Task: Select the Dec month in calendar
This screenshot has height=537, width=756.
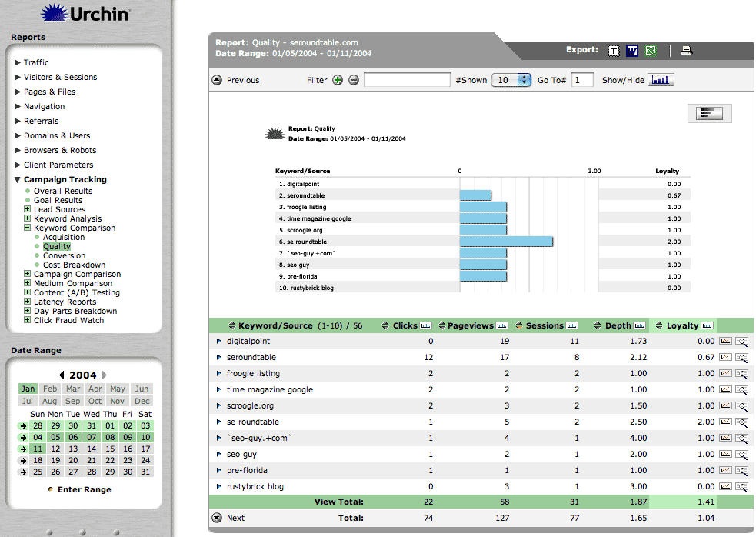Action: pyautogui.click(x=142, y=401)
